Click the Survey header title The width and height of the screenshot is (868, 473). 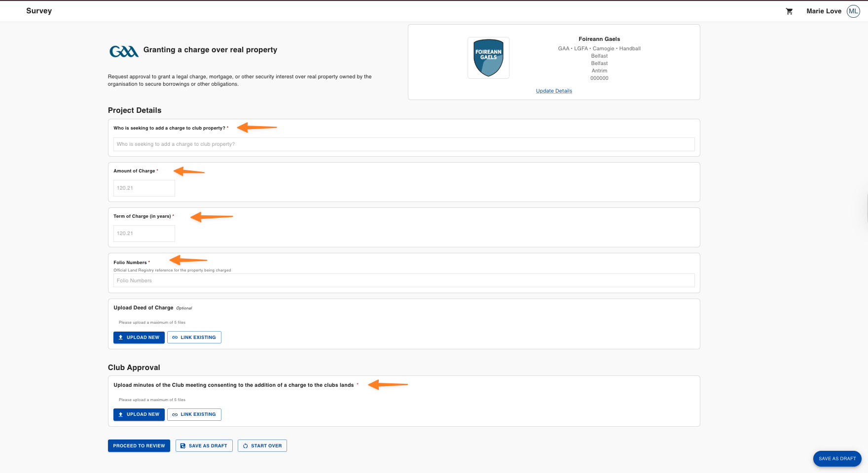[39, 11]
